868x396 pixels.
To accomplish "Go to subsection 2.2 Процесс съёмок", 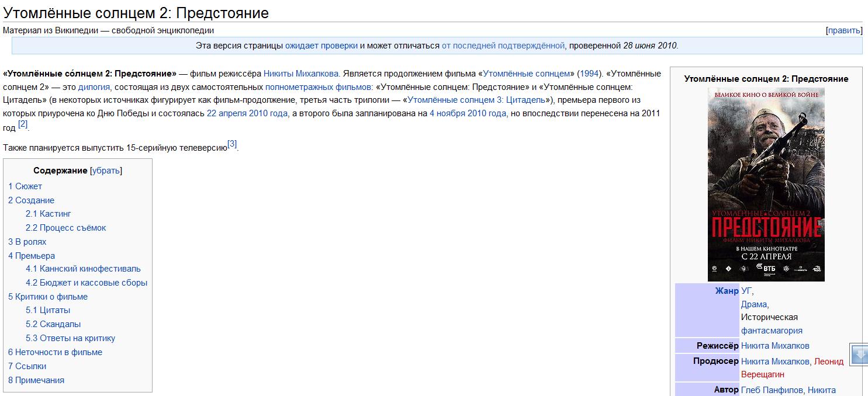I will [66, 228].
